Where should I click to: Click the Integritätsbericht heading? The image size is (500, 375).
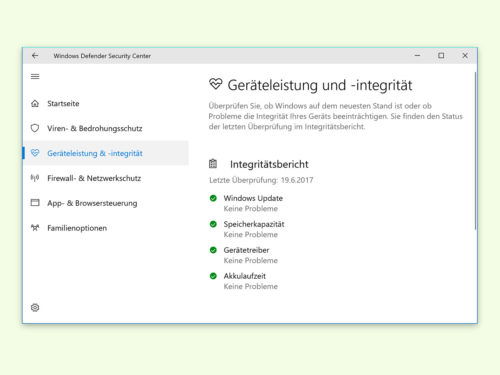tap(269, 164)
